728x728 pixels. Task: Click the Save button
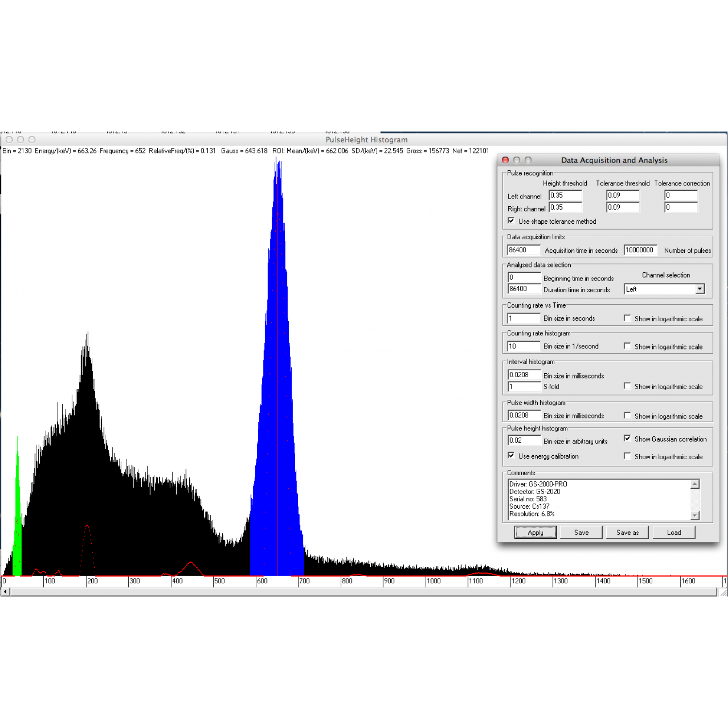point(581,532)
